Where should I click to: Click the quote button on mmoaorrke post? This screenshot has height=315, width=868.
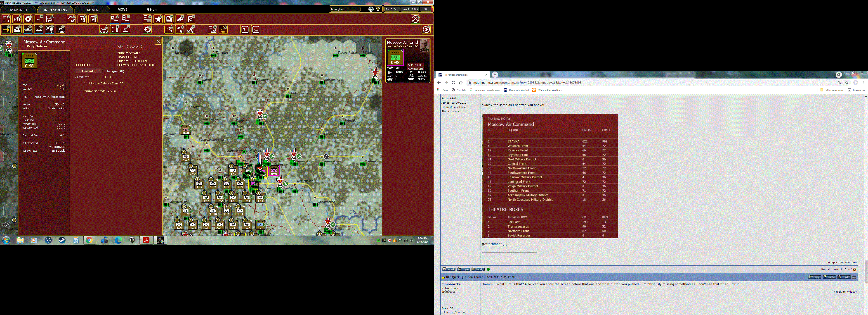point(829,277)
